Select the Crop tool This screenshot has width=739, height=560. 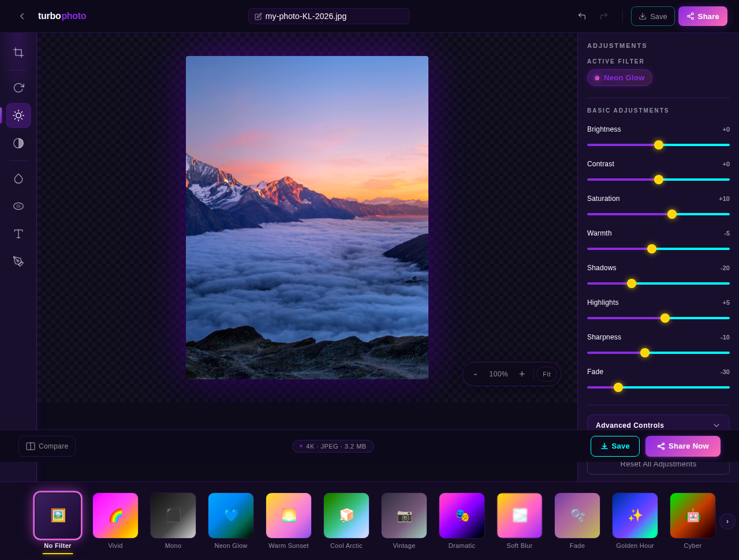pos(18,53)
